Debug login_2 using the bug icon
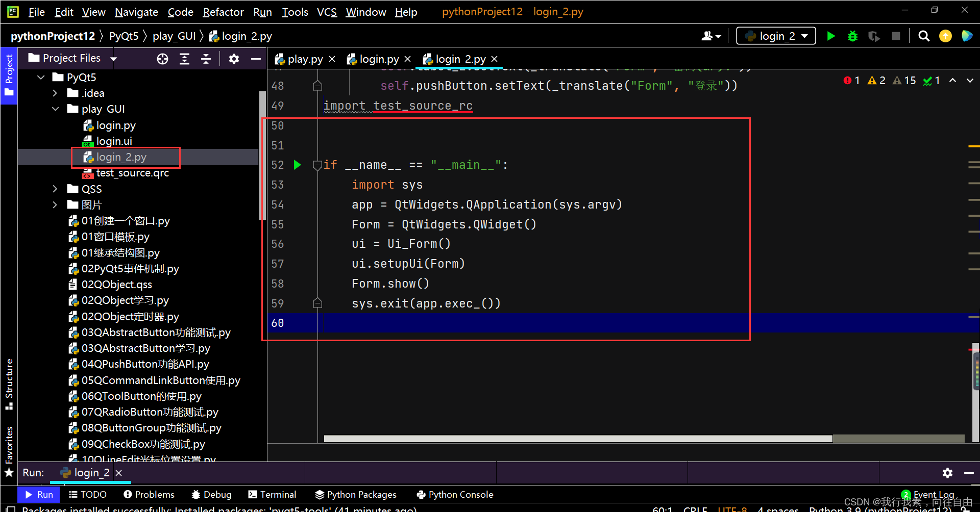The height and width of the screenshot is (512, 980). [852, 36]
